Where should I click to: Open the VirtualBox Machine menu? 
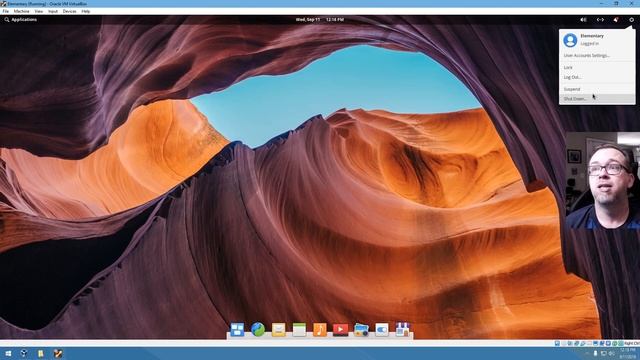tap(21, 11)
